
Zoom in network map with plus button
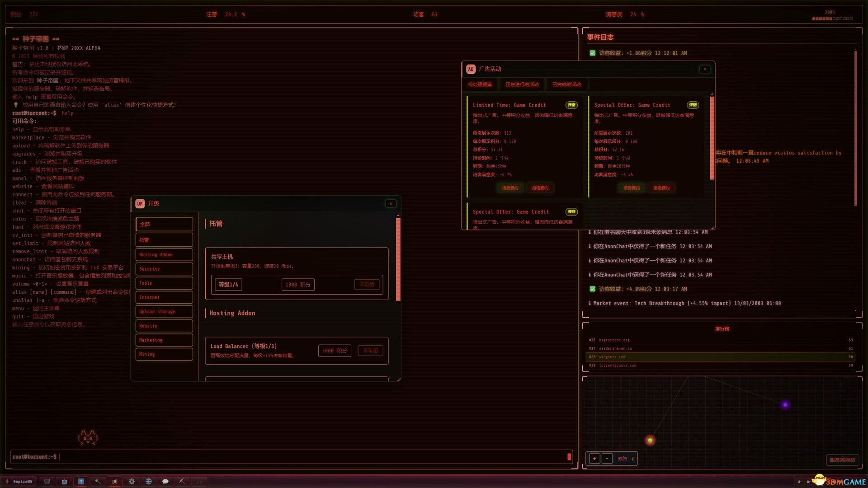coord(594,459)
